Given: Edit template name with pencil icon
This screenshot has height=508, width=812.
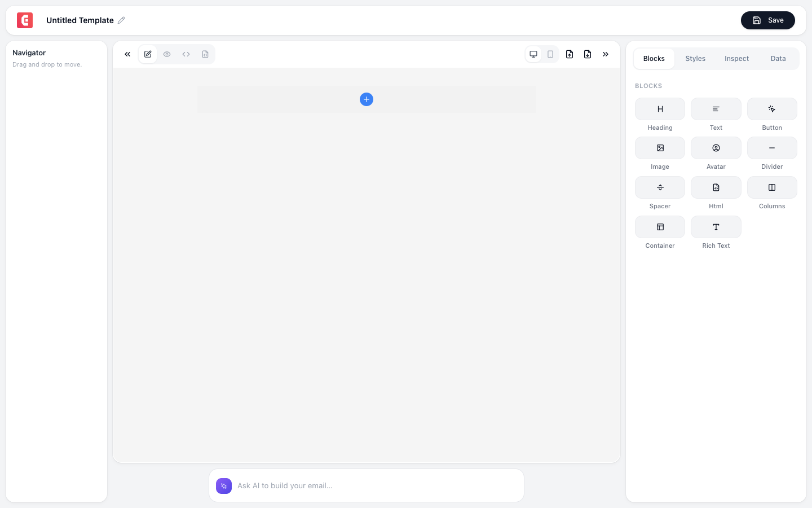Looking at the screenshot, I should (121, 20).
